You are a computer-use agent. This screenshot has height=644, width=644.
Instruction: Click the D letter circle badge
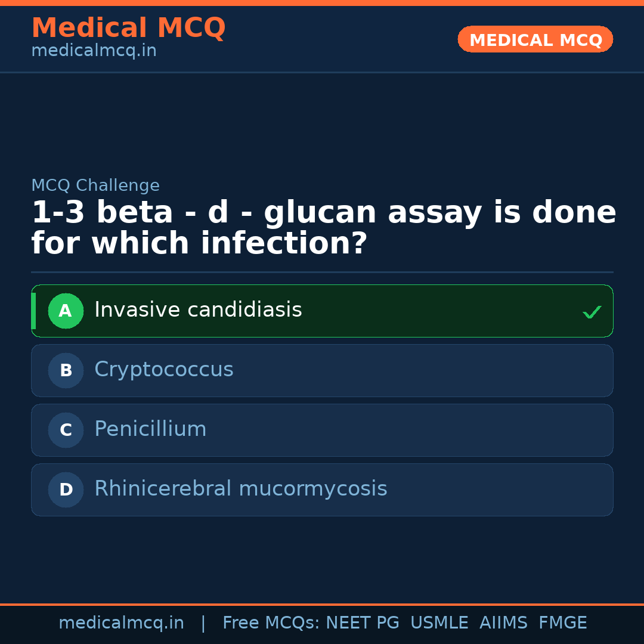click(66, 490)
